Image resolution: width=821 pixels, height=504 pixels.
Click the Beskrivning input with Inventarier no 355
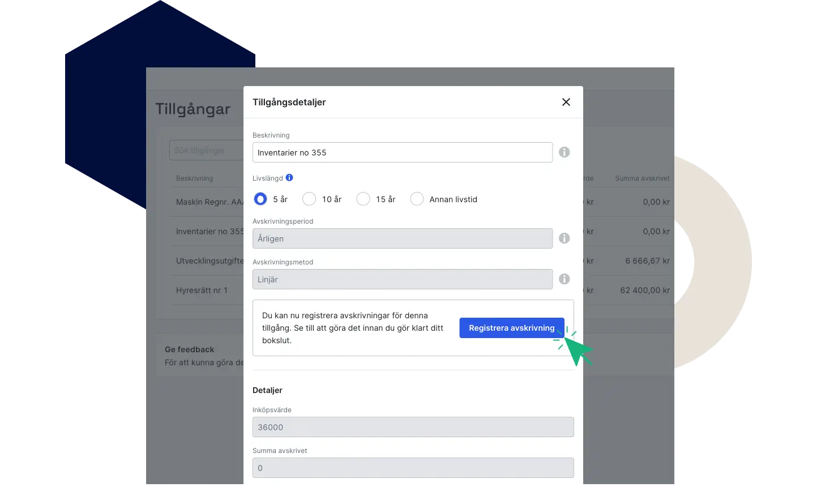403,152
